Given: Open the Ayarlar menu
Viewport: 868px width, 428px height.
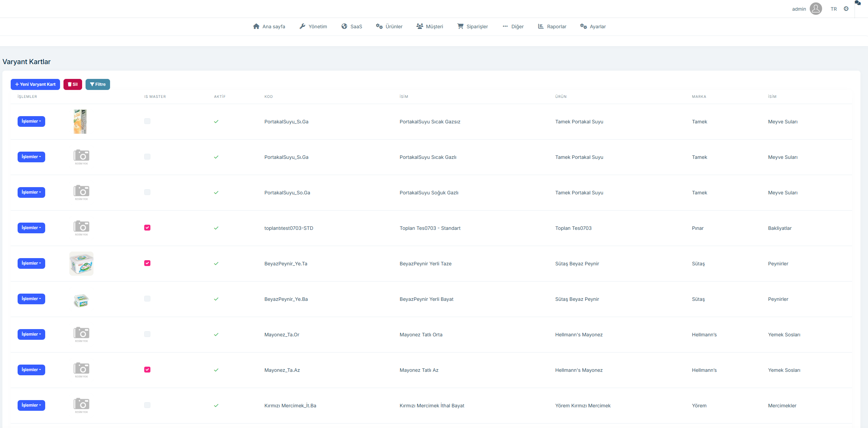Looking at the screenshot, I should (593, 27).
